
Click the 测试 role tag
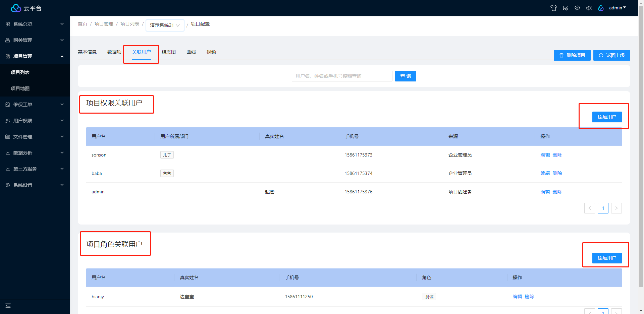click(429, 297)
